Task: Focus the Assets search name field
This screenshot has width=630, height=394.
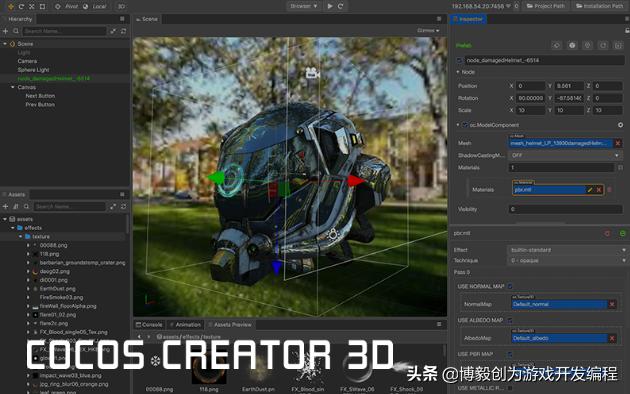Action: [70, 206]
